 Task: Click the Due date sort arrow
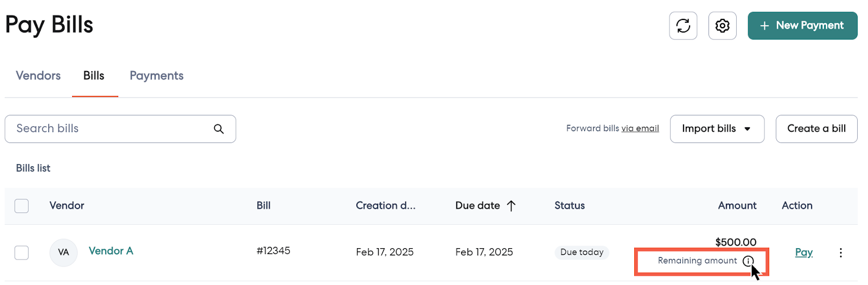point(511,205)
